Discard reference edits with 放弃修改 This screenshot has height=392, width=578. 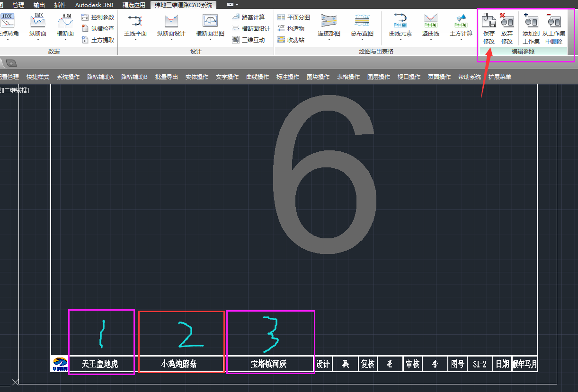507,29
